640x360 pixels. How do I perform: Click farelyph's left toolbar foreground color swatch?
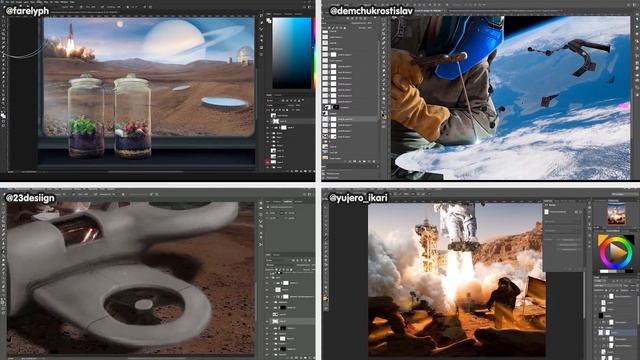[3, 115]
